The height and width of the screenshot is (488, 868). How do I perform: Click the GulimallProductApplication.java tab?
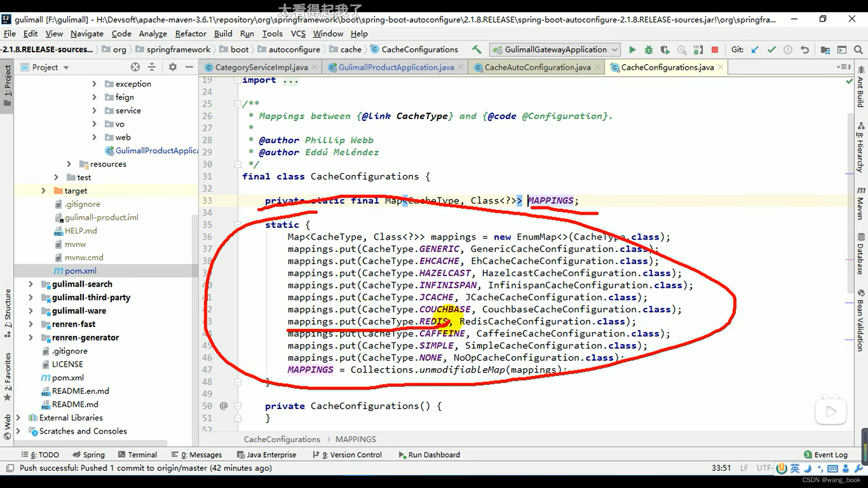click(x=396, y=67)
